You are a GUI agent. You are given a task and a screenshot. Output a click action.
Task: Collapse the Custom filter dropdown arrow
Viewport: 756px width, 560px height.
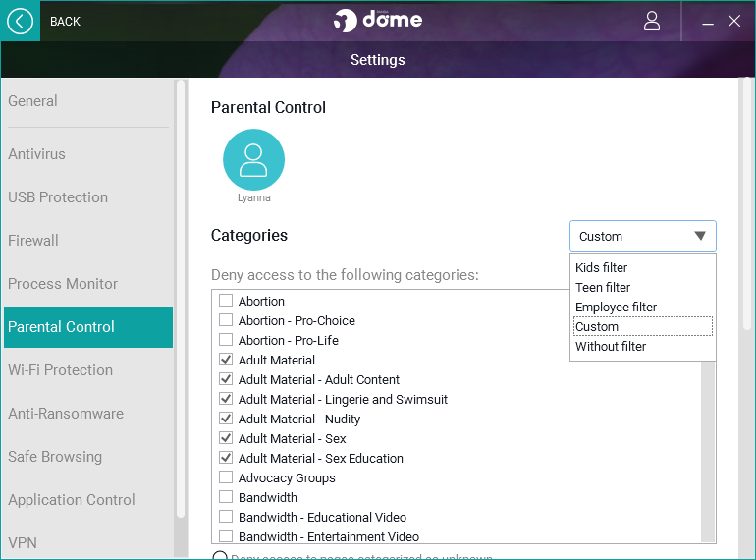tap(700, 236)
